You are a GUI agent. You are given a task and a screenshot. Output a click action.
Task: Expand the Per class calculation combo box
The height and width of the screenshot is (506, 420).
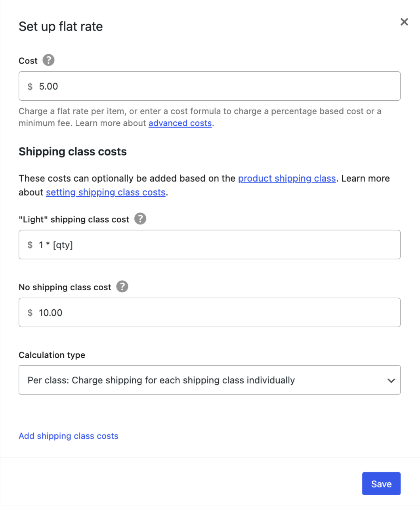[x=210, y=380]
